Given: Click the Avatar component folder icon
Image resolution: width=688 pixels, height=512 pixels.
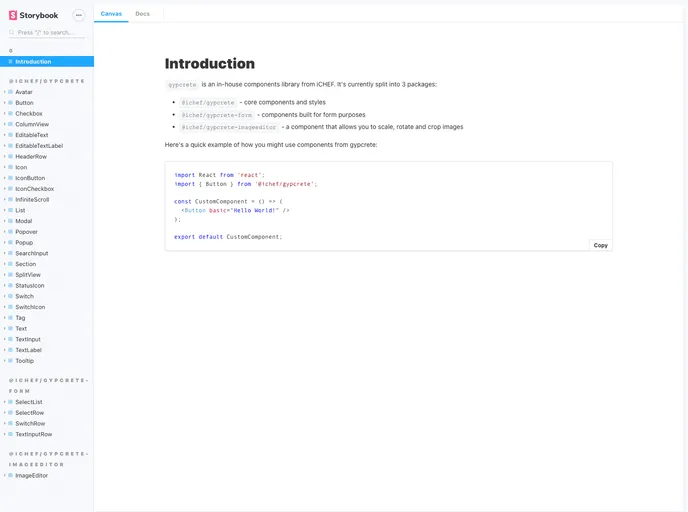Looking at the screenshot, I should tap(11, 92).
